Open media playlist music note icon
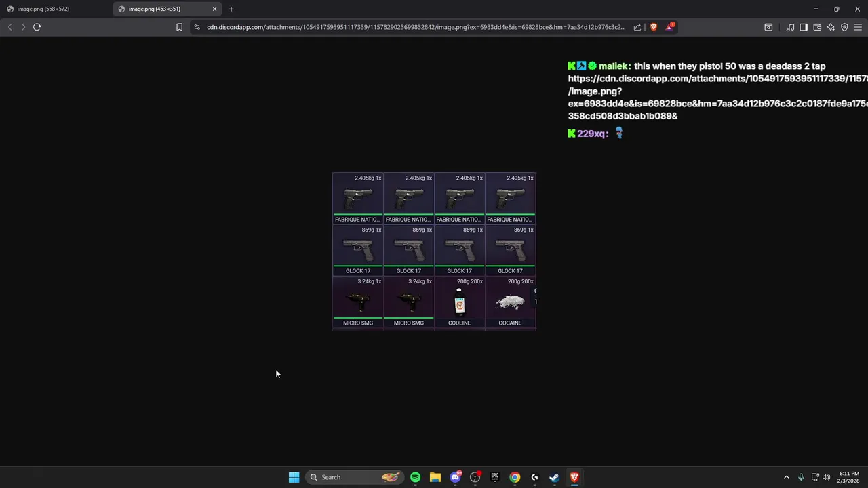This screenshot has width=868, height=488. point(790,27)
